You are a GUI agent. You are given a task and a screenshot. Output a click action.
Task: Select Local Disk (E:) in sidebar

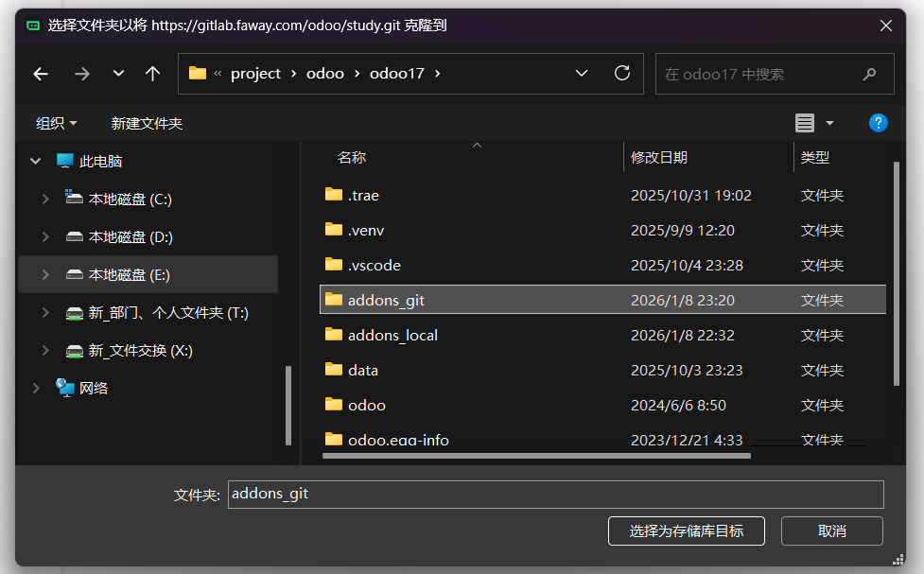(130, 275)
